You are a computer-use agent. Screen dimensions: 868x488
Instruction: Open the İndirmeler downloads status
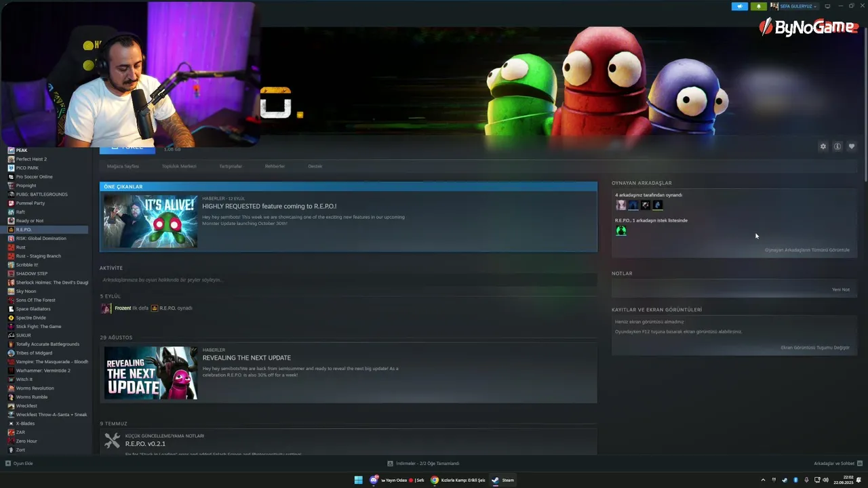(423, 464)
